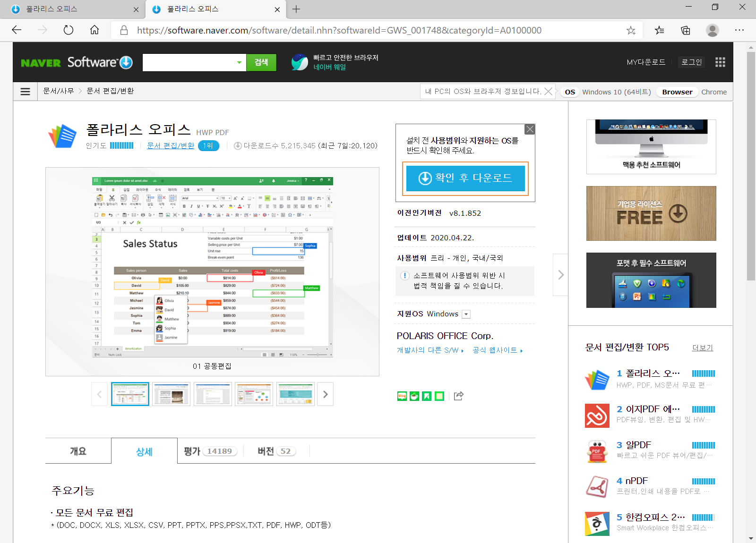Viewport: 756px width, 543px height.
Task: Open 포맷 후 필수 소프트웨어 banner
Action: click(x=651, y=280)
